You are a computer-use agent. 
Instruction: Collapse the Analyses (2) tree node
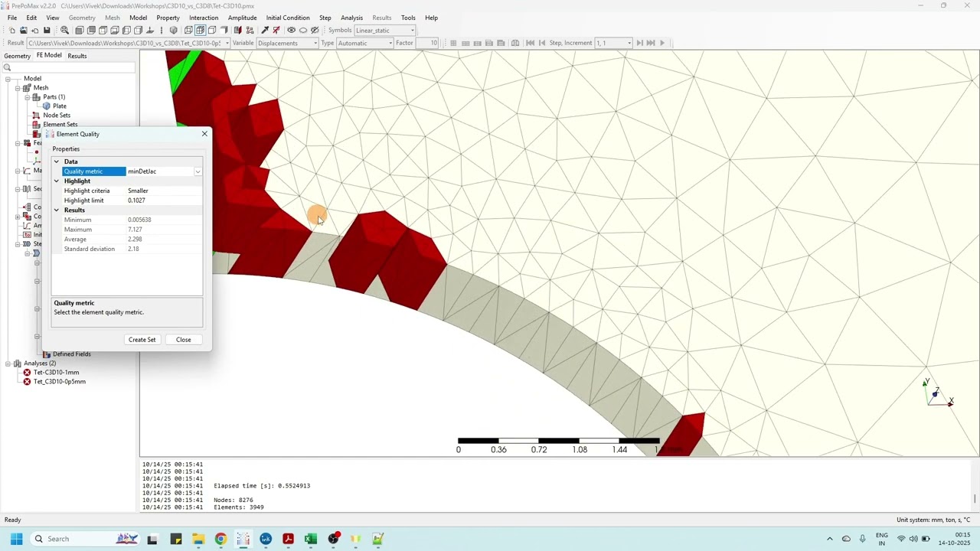point(8,364)
